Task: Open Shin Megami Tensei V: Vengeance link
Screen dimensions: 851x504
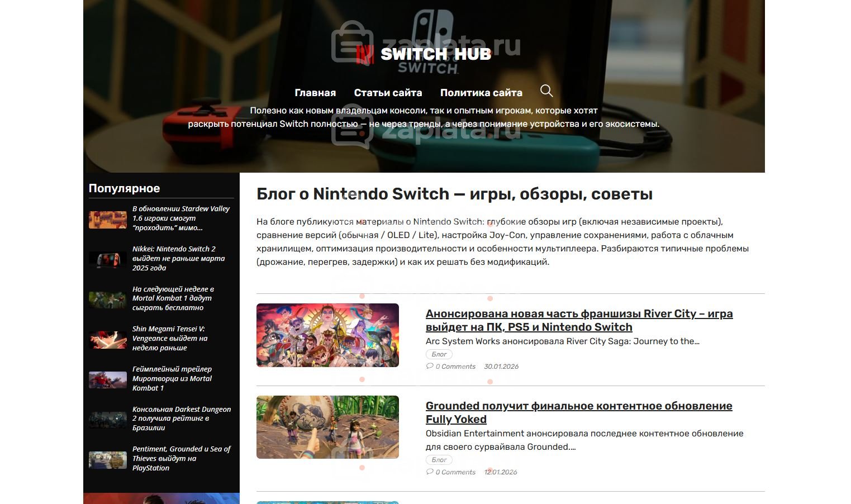Action: [170, 338]
